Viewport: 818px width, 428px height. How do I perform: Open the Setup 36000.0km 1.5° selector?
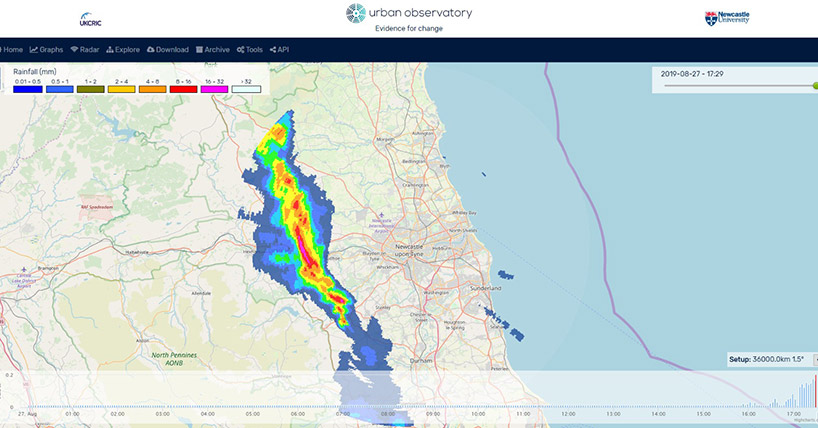tap(771, 358)
